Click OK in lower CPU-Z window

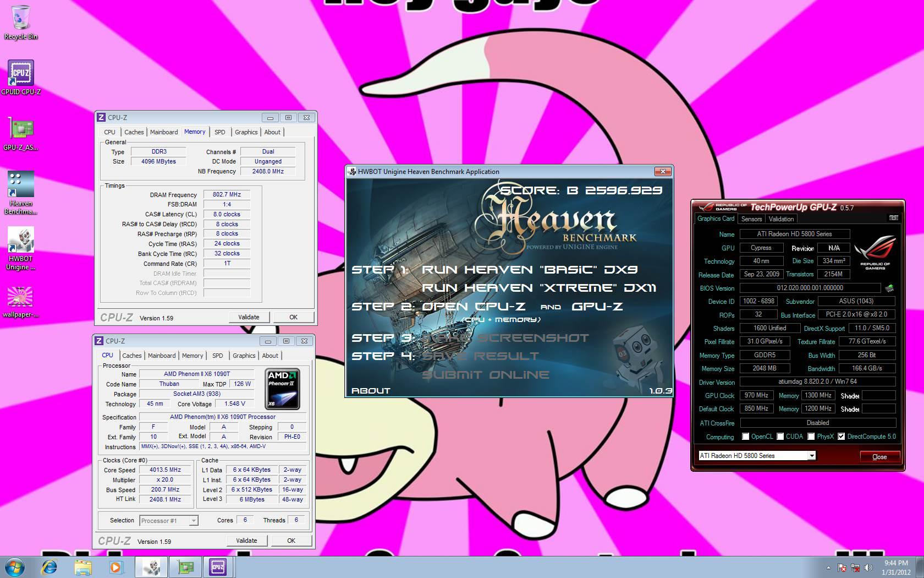pyautogui.click(x=291, y=541)
